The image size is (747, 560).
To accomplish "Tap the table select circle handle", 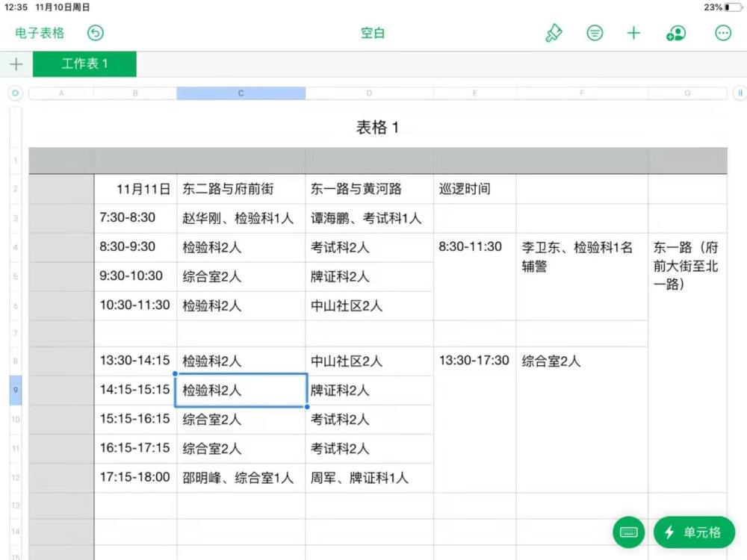I will [15, 93].
